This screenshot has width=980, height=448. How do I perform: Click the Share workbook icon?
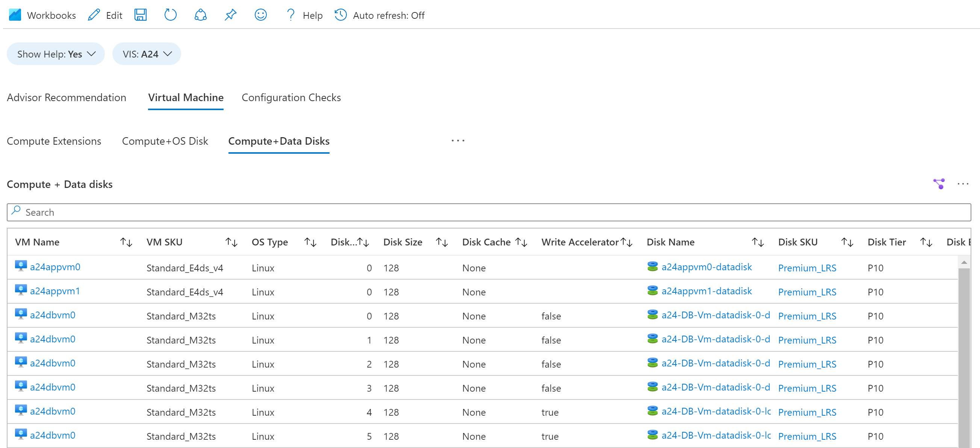click(x=201, y=15)
